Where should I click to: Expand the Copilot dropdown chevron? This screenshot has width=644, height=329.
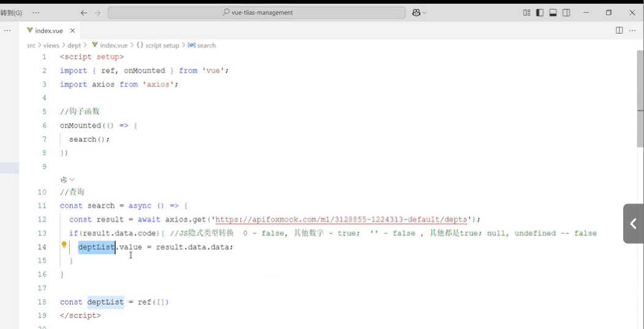point(424,13)
